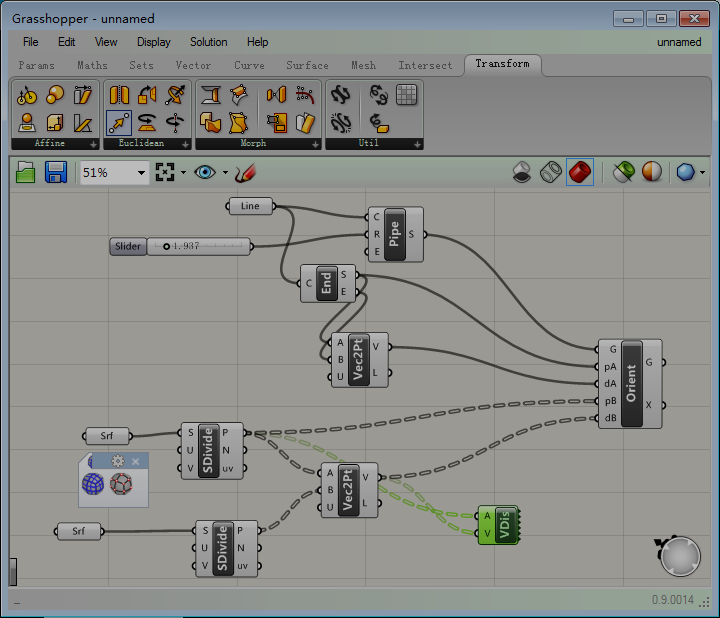Select the Spatial Deform curve-with-points icon
720x618 pixels.
coord(305,95)
